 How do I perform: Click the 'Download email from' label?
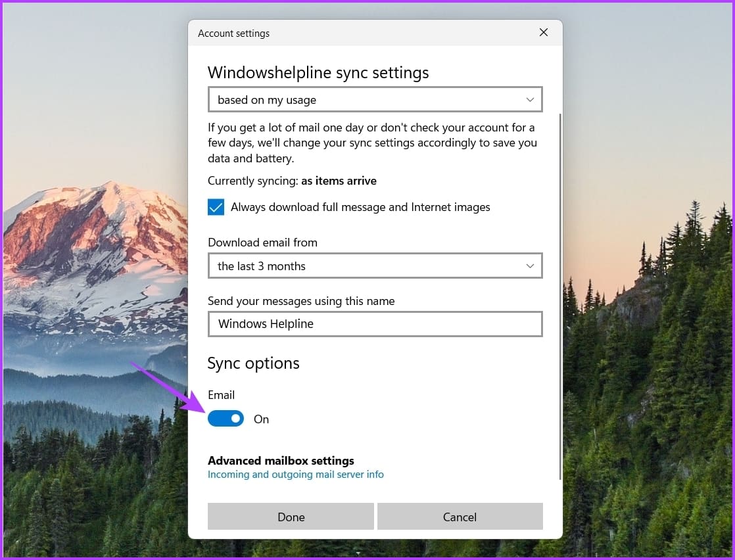tap(262, 243)
